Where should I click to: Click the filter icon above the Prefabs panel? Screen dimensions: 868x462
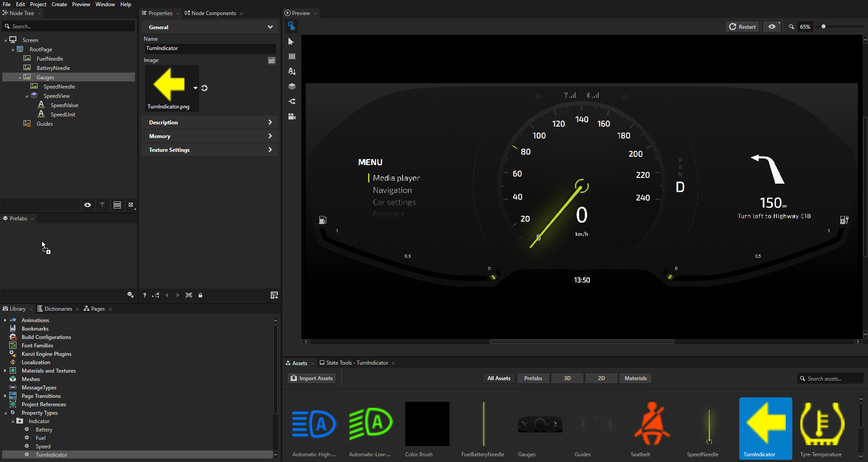[102, 204]
